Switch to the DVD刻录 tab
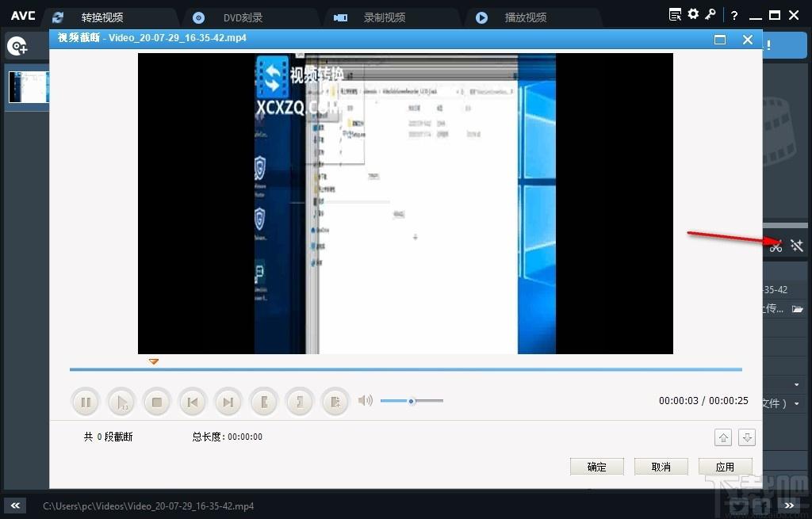This screenshot has height=519, width=812. pos(243,17)
